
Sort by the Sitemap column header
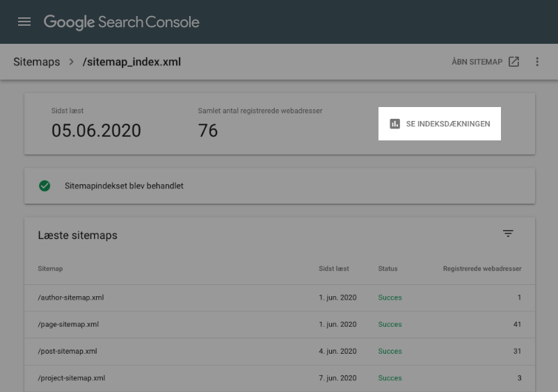(x=50, y=269)
